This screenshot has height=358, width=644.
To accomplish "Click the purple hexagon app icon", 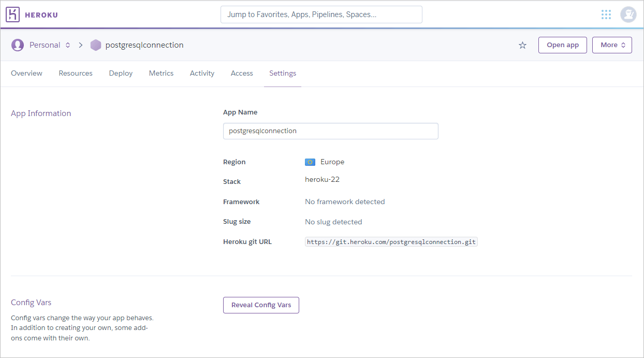I will [96, 45].
